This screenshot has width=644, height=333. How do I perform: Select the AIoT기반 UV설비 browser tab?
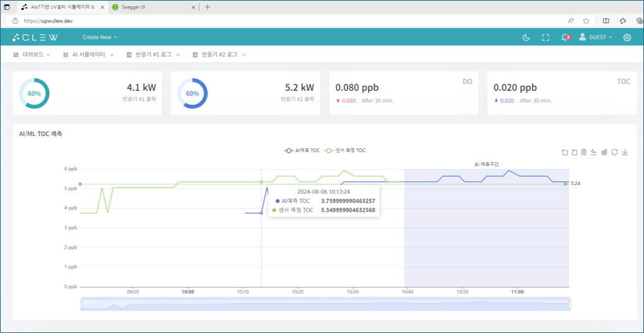[x=62, y=7]
